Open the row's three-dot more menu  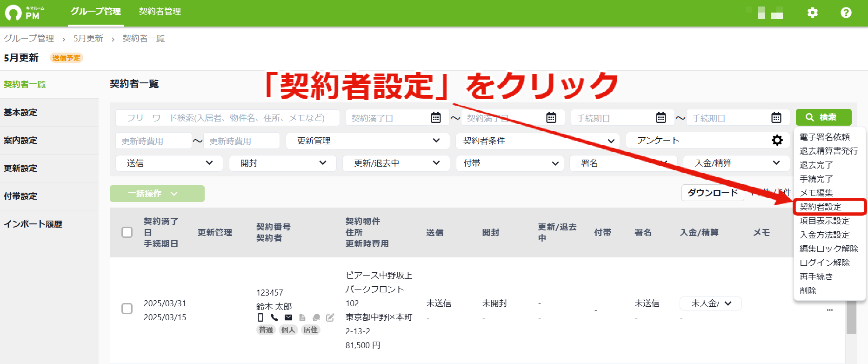830,310
